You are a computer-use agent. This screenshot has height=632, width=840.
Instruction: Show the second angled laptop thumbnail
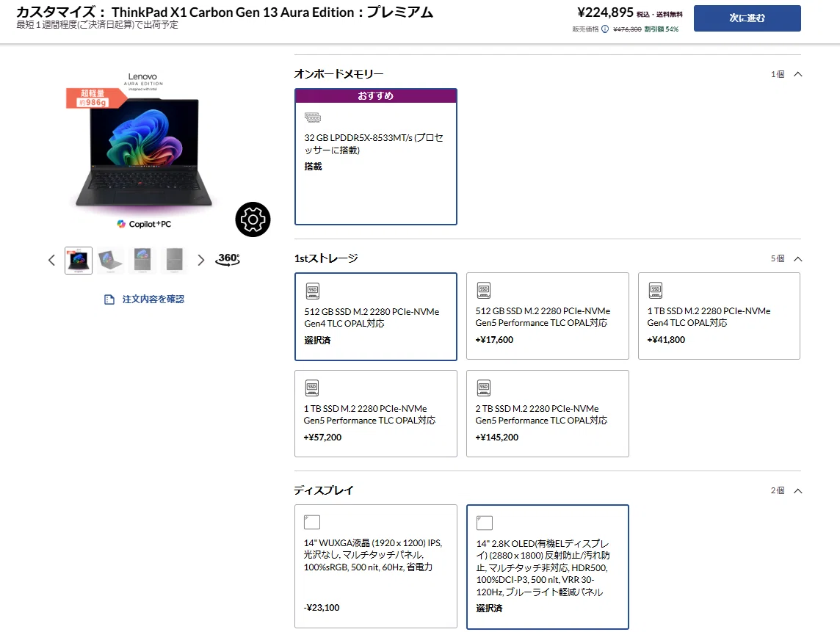click(x=110, y=261)
